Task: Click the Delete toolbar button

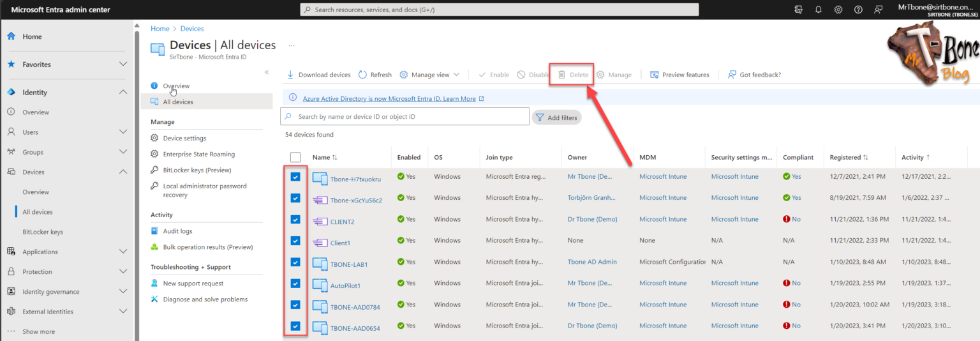Action: click(572, 75)
